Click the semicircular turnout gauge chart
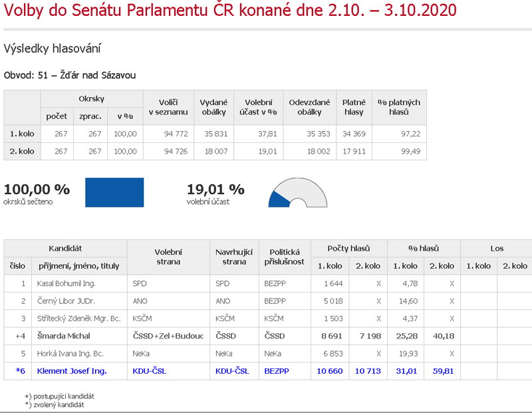 pyautogui.click(x=298, y=192)
